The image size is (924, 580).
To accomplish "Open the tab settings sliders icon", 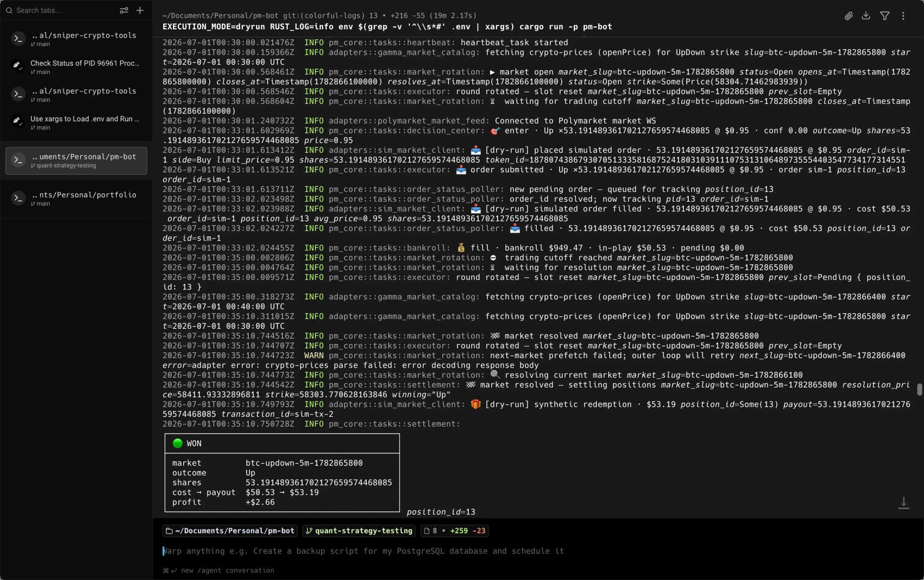I will point(124,10).
